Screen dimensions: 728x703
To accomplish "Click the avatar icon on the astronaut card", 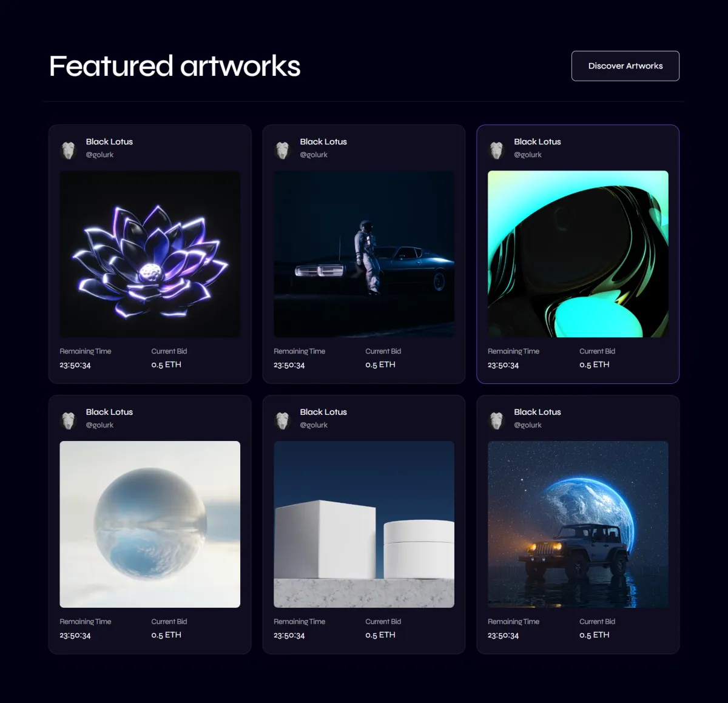I will pos(283,150).
